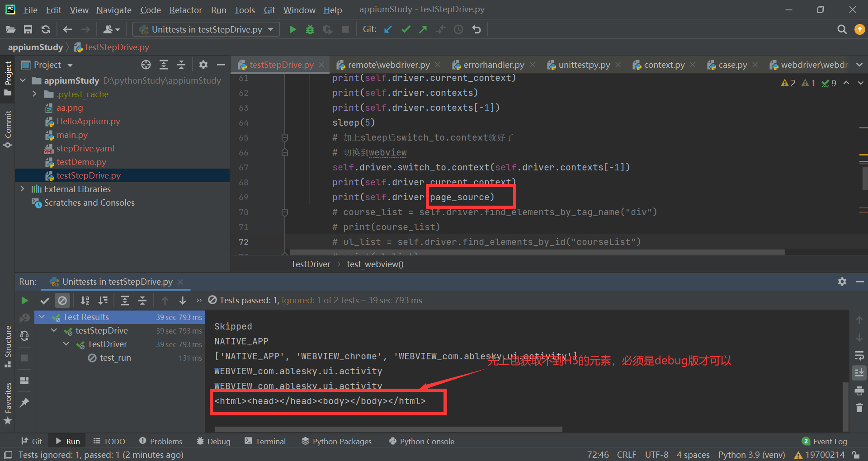Open the Tools menu

click(245, 9)
